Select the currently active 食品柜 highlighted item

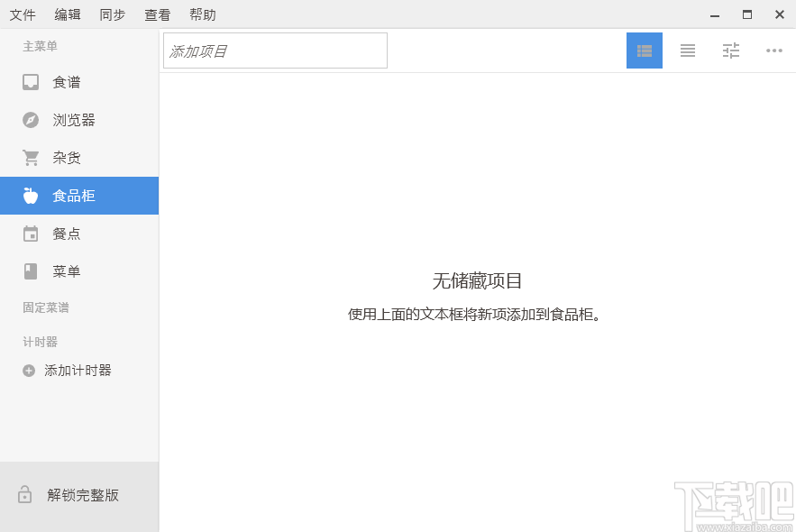(x=79, y=196)
